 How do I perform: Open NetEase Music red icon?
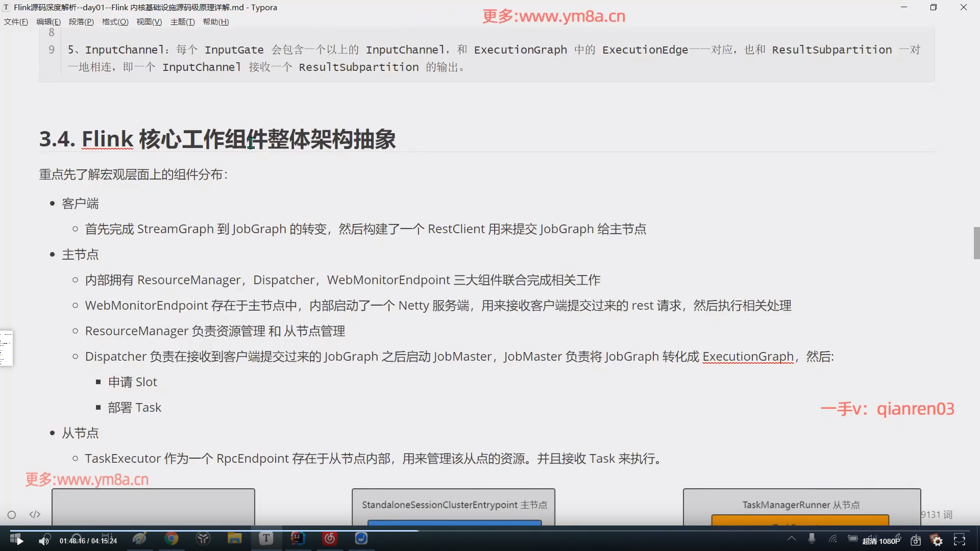330,539
